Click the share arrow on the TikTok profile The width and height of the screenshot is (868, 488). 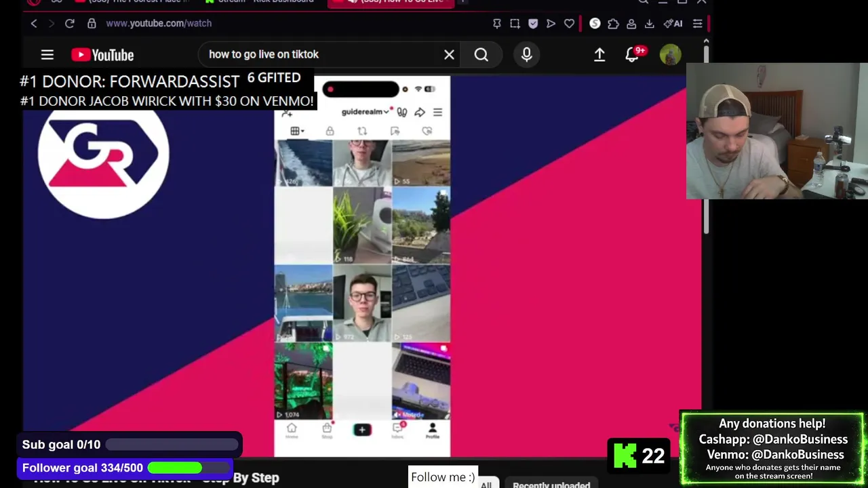[x=420, y=113]
